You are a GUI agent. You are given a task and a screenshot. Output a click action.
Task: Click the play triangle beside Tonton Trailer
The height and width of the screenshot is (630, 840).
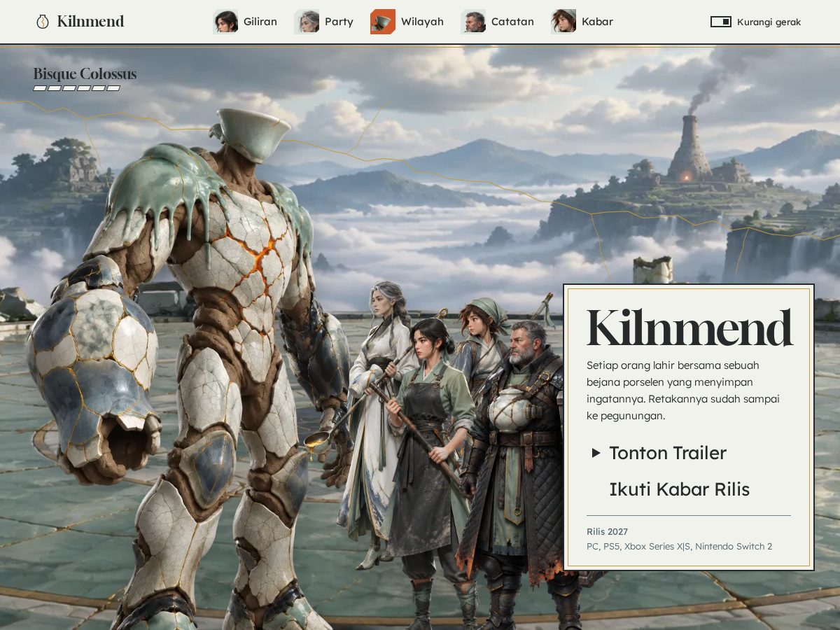click(x=596, y=453)
